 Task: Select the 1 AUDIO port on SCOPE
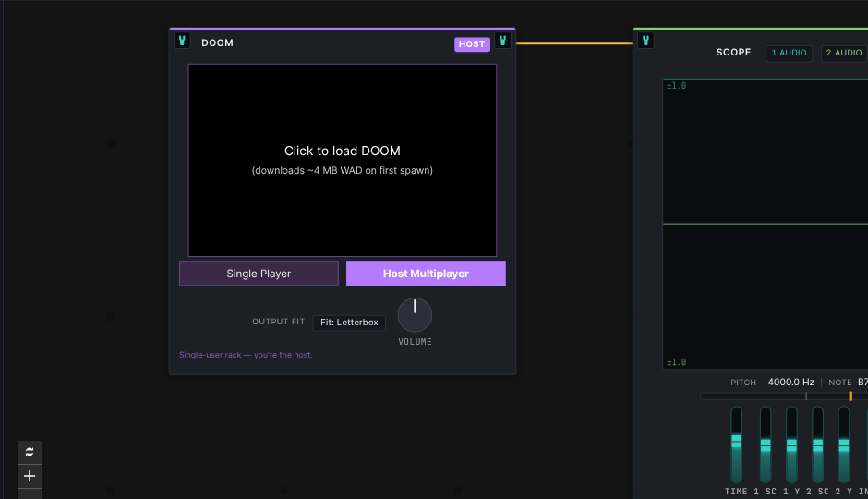pyautogui.click(x=789, y=54)
